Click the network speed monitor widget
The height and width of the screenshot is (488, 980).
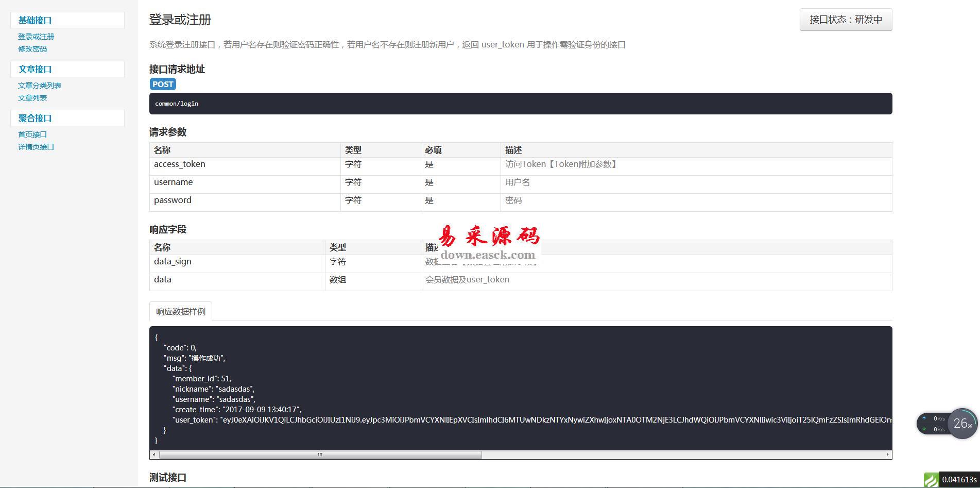pyautogui.click(x=933, y=424)
